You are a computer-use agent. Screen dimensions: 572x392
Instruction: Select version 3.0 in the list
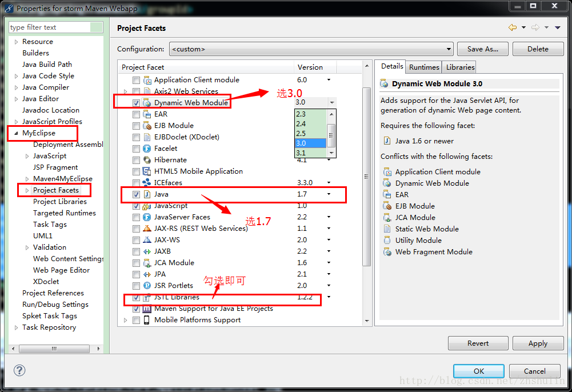310,143
